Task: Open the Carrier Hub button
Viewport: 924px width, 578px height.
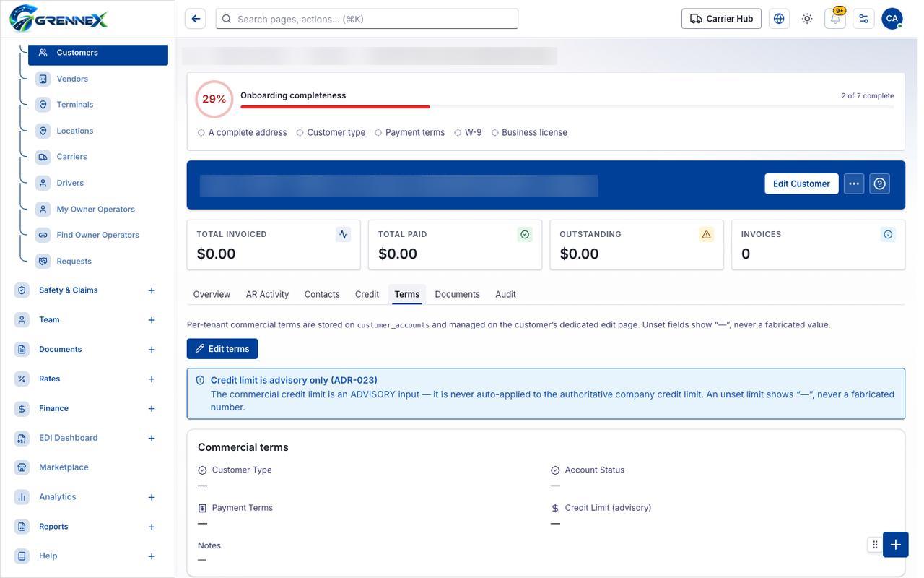Action: tap(721, 19)
